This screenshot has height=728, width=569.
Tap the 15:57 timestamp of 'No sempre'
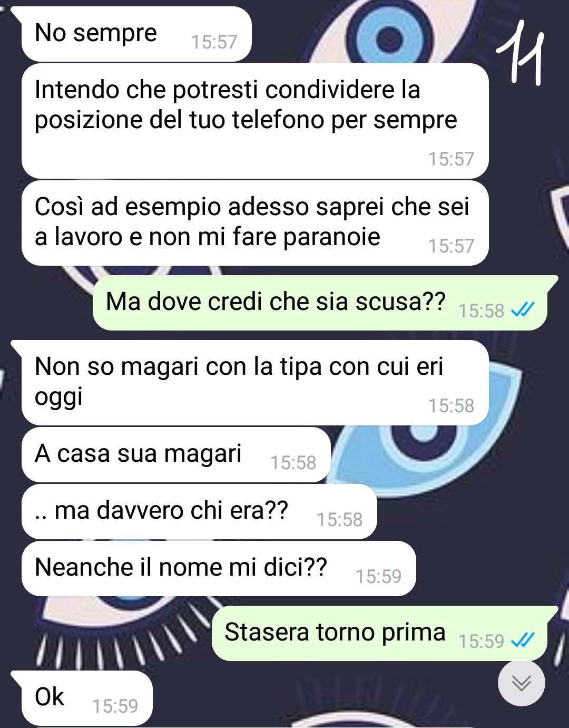(x=214, y=42)
